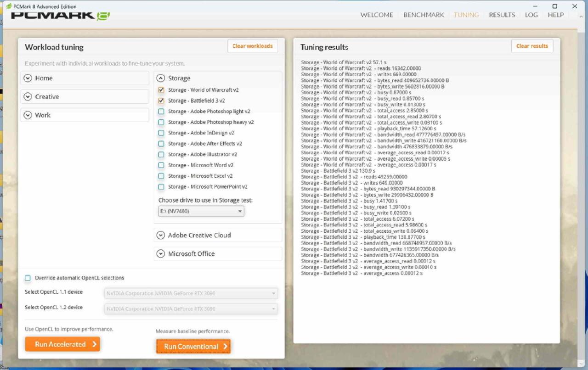Expand the Microsoft Office group

tap(218, 253)
